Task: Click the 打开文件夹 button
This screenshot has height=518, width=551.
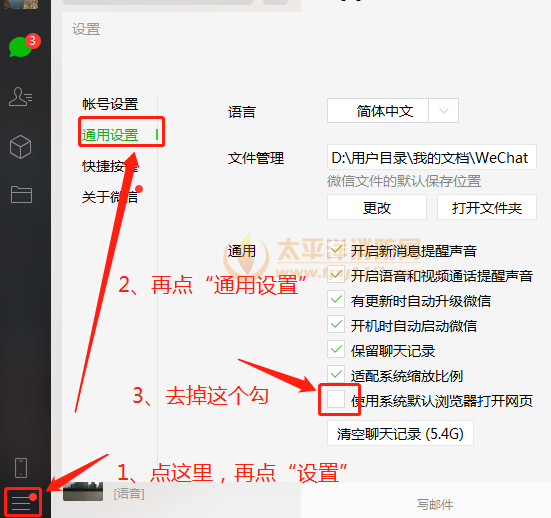Action: click(487, 207)
